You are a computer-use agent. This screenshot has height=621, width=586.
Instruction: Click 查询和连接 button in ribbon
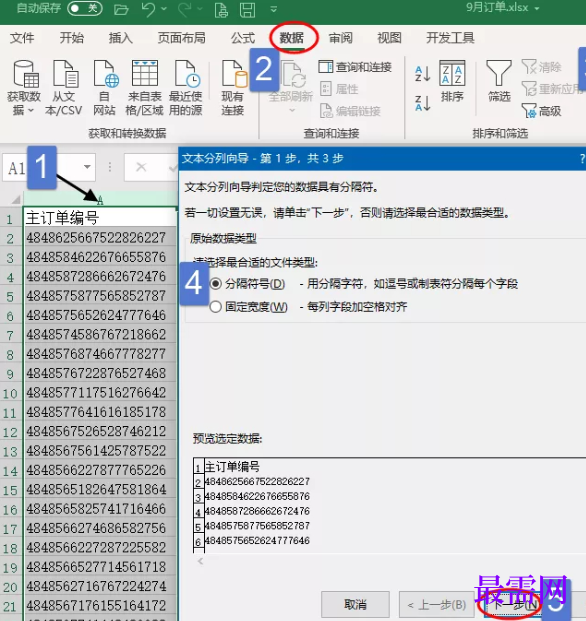point(355,67)
